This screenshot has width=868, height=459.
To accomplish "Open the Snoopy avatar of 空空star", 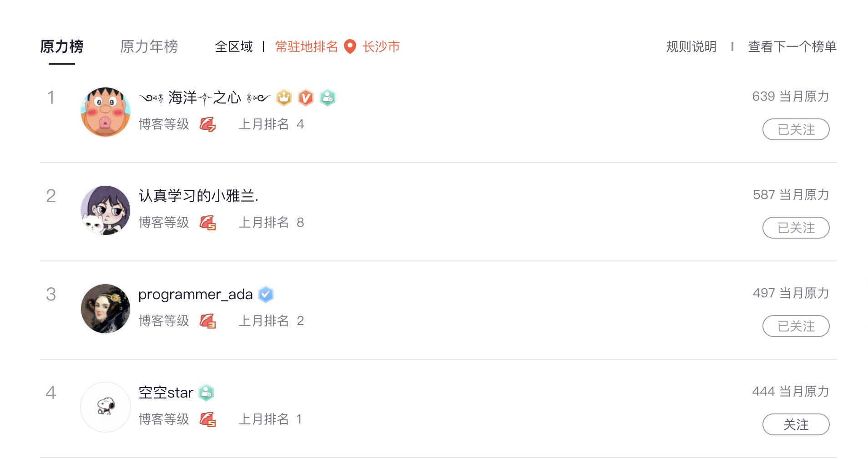I will point(106,407).
